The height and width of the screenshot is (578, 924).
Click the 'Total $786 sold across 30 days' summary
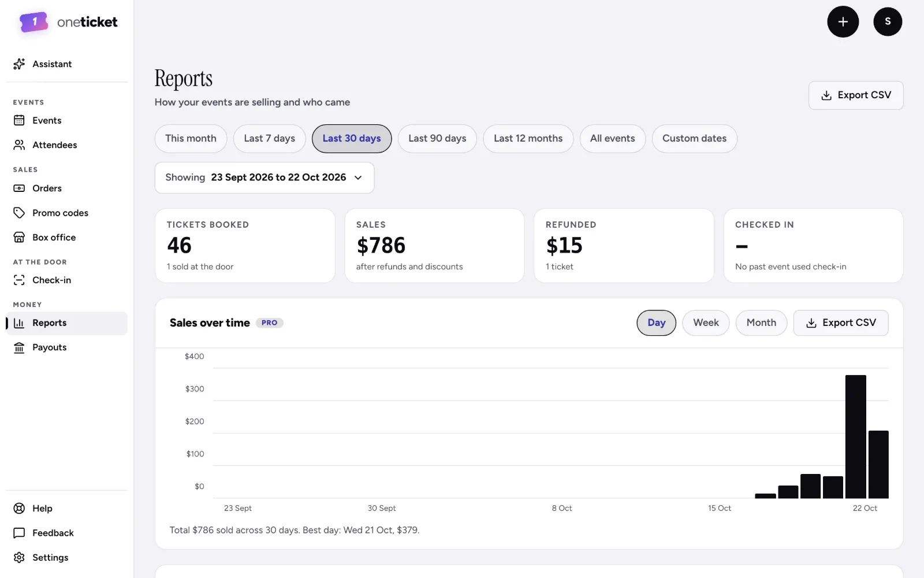pyautogui.click(x=295, y=530)
